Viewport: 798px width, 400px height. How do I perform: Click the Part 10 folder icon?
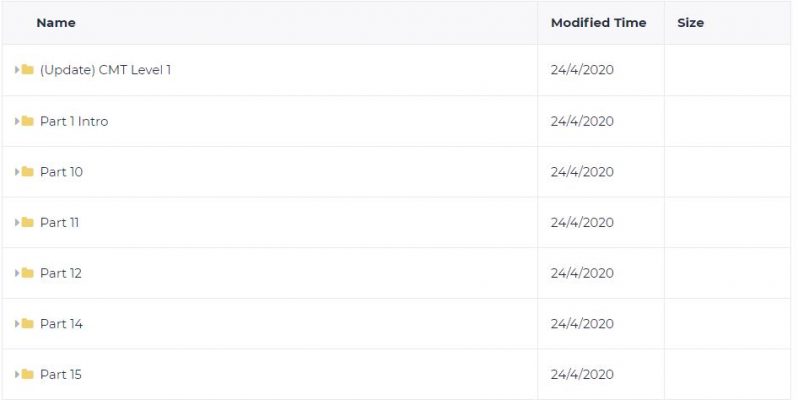point(27,172)
